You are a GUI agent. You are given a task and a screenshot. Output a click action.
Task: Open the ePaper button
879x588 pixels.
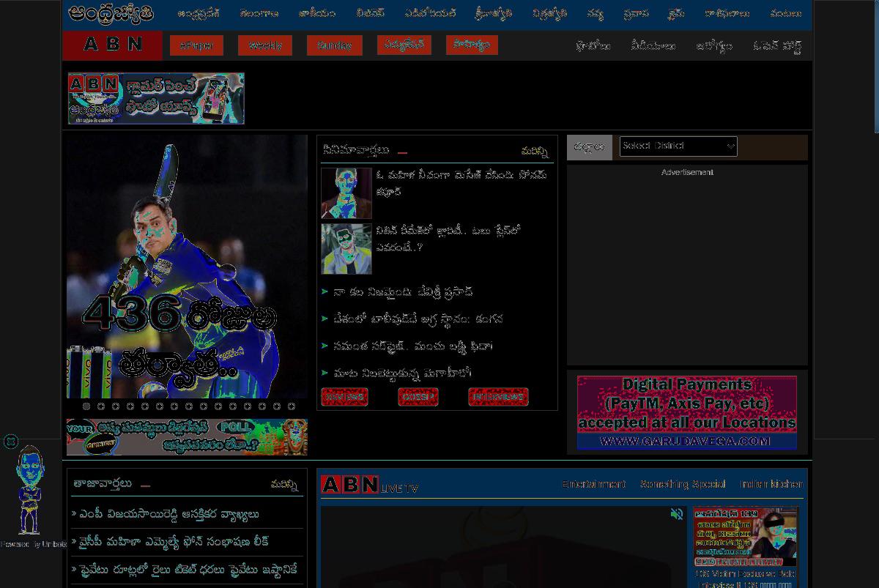tap(196, 45)
